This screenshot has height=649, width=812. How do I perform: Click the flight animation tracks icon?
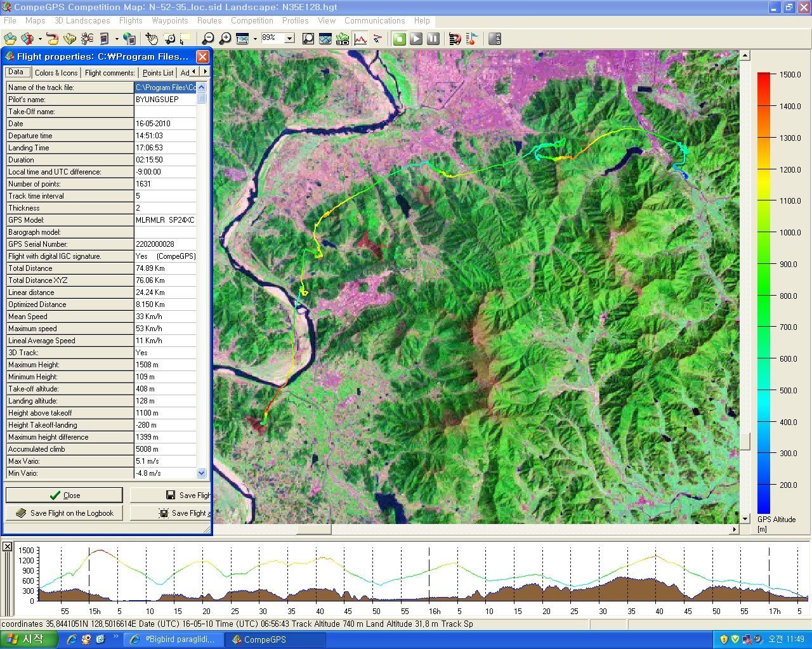click(377, 39)
